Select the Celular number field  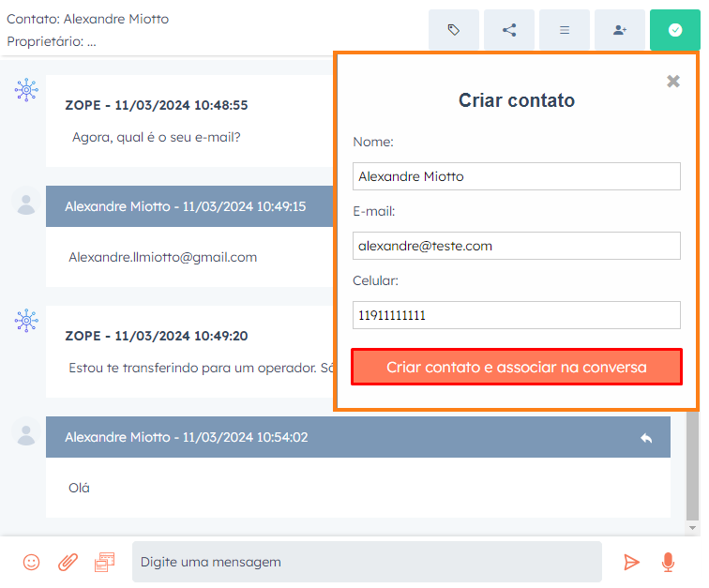(517, 315)
